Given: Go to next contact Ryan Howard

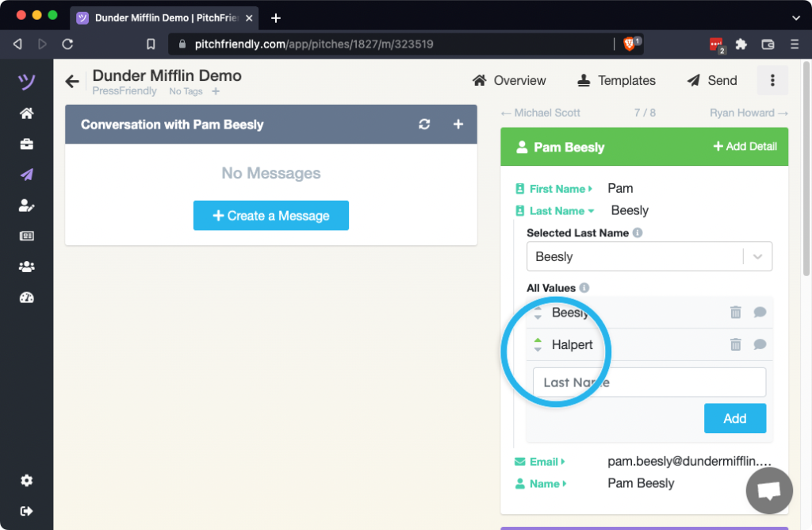Looking at the screenshot, I should [748, 113].
